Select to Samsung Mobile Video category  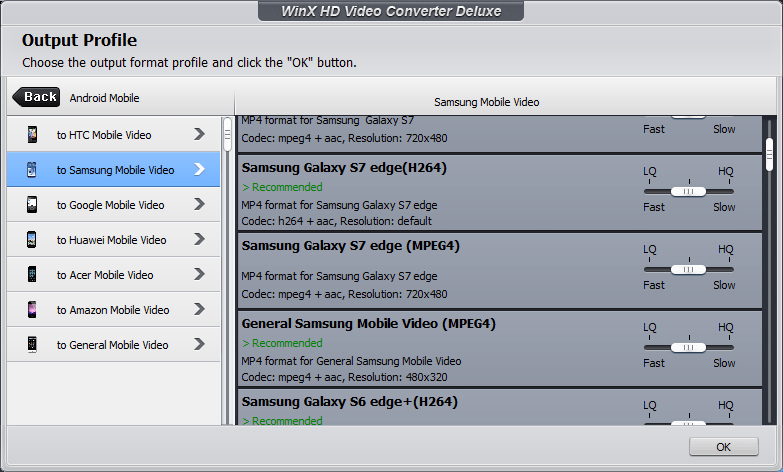click(x=113, y=169)
